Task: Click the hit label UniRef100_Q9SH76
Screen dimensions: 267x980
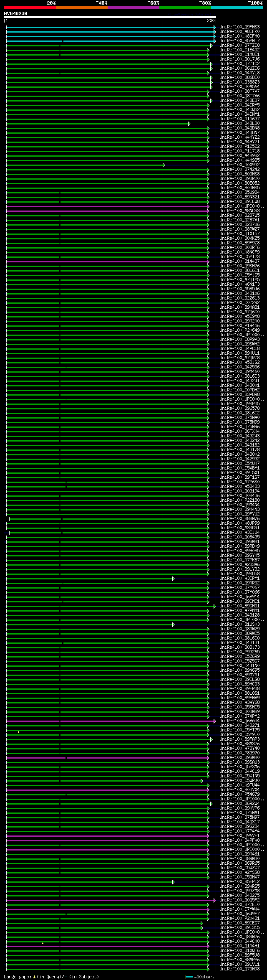Action: 239,266
